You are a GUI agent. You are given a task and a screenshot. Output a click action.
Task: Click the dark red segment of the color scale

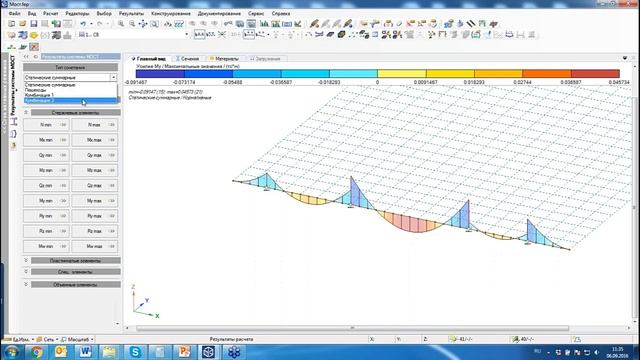click(x=596, y=73)
